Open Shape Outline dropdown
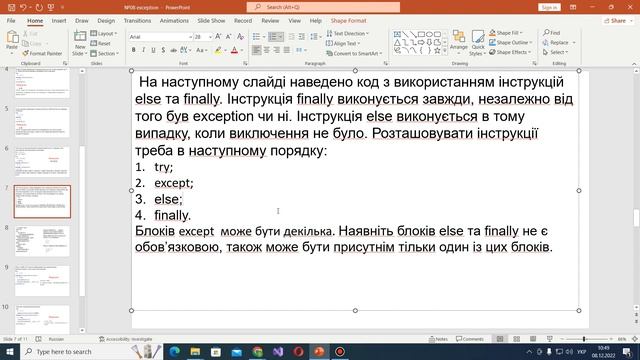The image size is (640, 360). (511, 42)
